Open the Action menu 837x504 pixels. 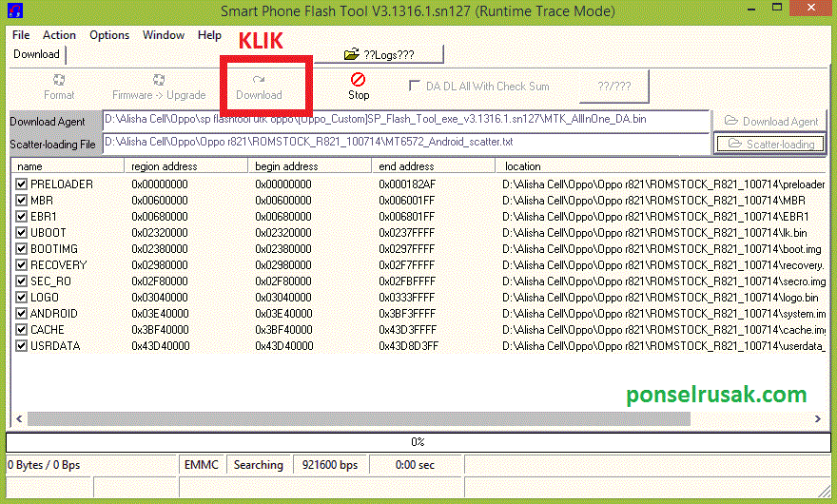point(59,35)
